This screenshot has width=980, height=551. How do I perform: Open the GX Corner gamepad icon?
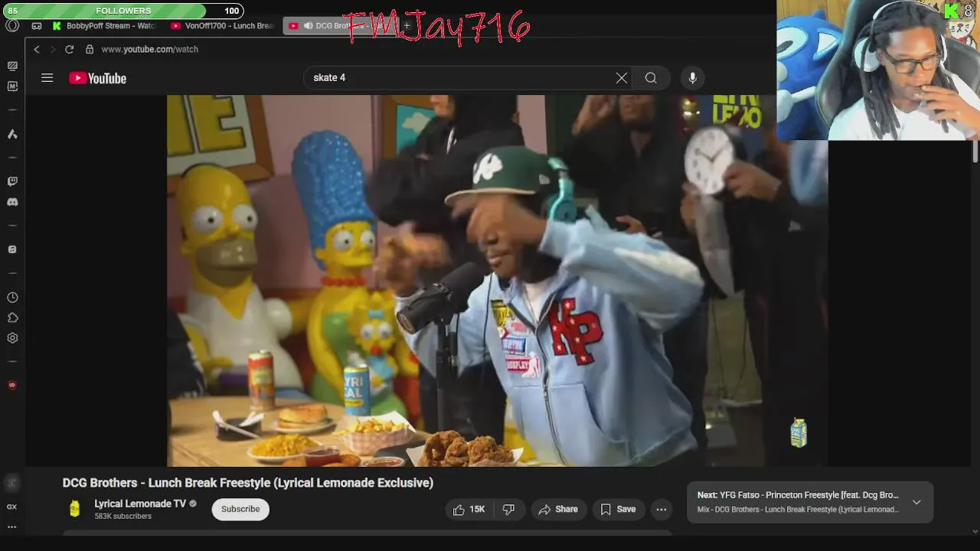click(x=37, y=26)
